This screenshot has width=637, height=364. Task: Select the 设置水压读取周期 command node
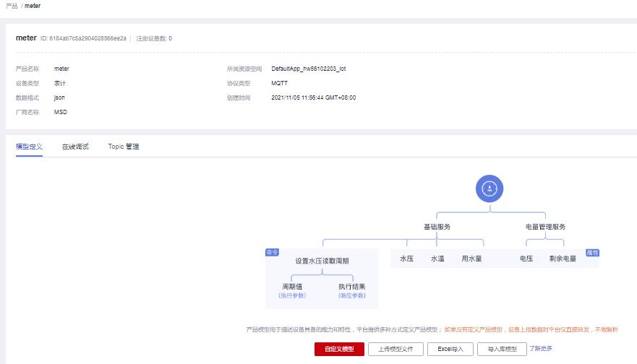(322, 261)
